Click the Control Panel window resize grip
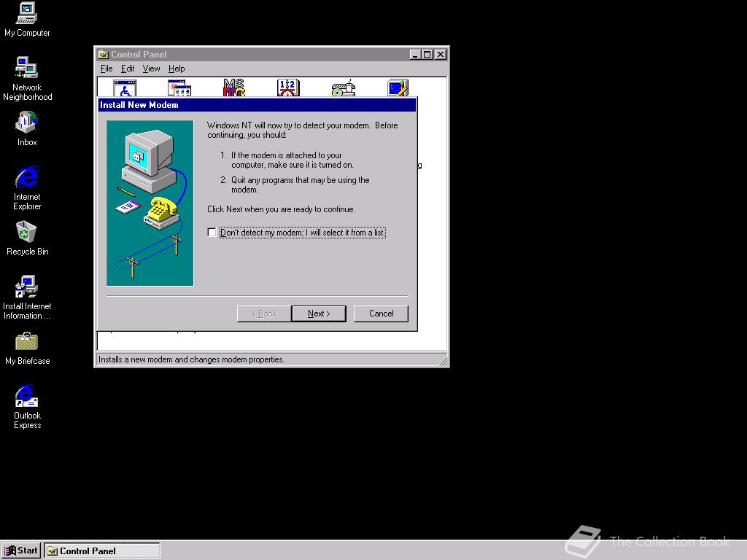Image resolution: width=747 pixels, height=560 pixels. [443, 362]
